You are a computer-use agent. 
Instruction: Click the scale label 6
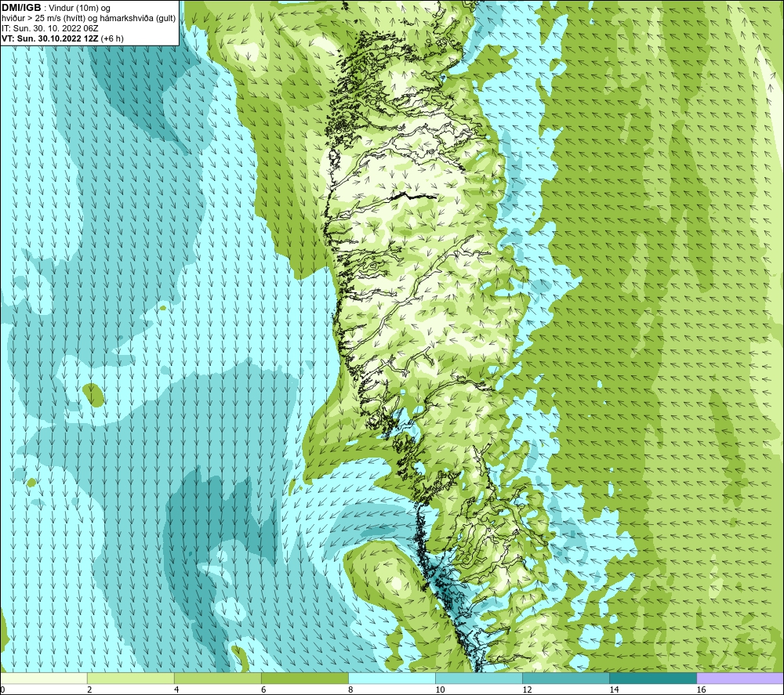(263, 690)
